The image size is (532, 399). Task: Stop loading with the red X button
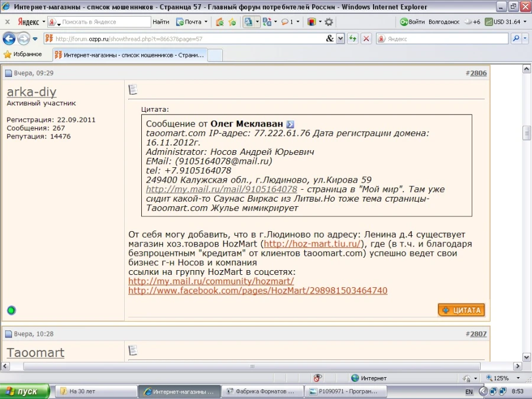[x=366, y=38]
